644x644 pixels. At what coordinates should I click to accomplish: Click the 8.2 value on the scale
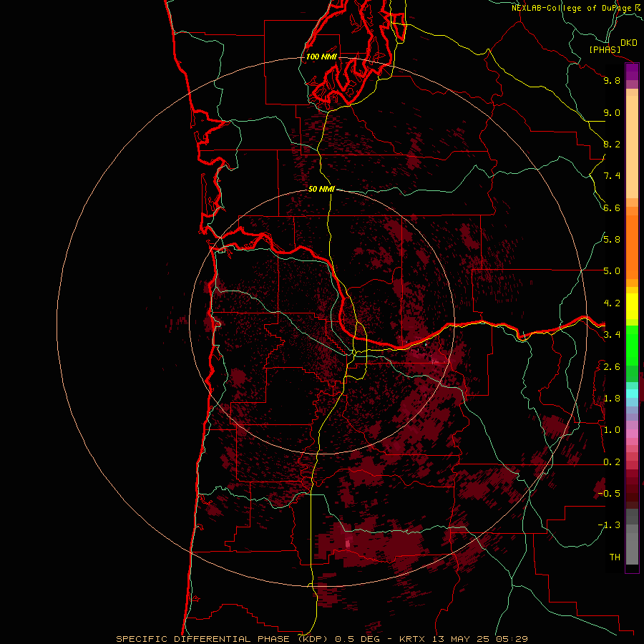(612, 144)
